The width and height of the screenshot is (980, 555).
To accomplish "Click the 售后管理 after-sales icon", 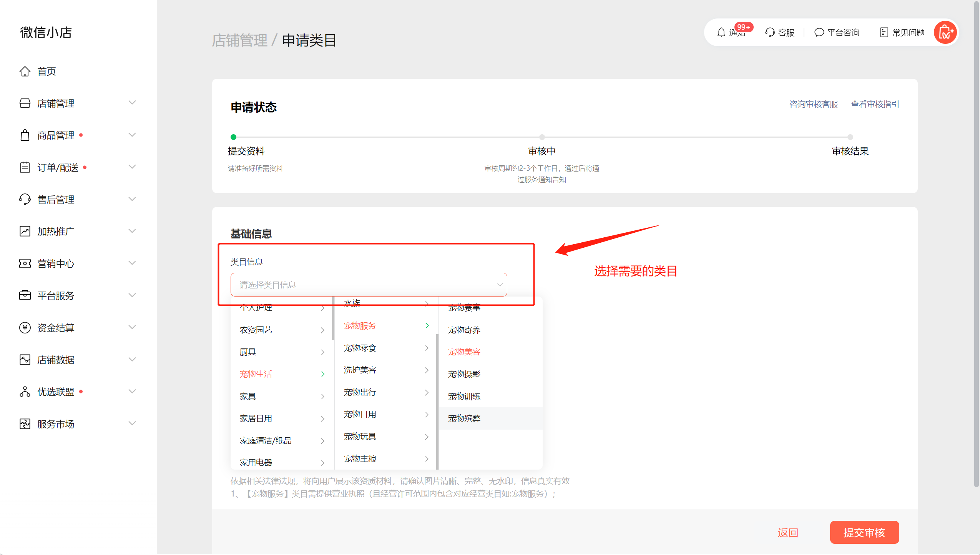I will tap(25, 199).
